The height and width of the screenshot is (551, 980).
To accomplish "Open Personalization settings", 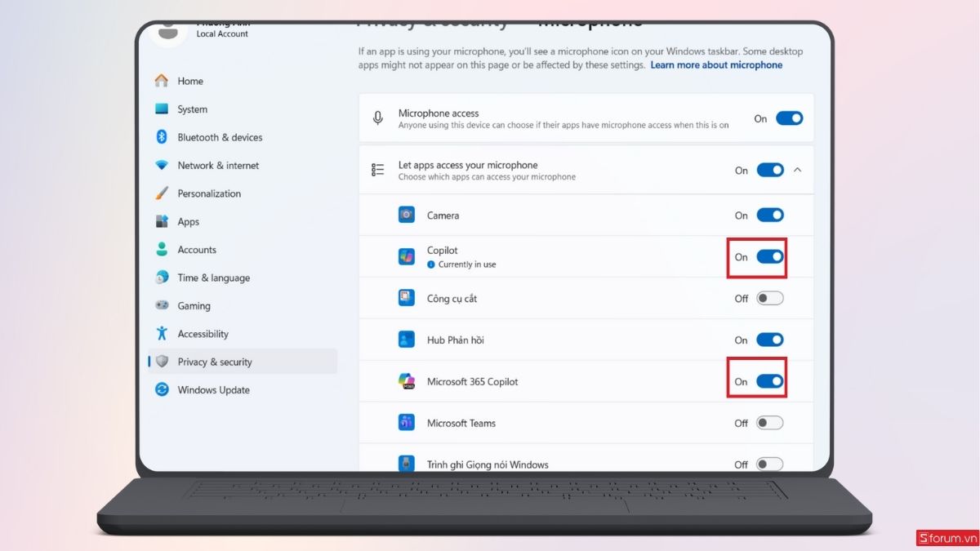I will (242, 193).
